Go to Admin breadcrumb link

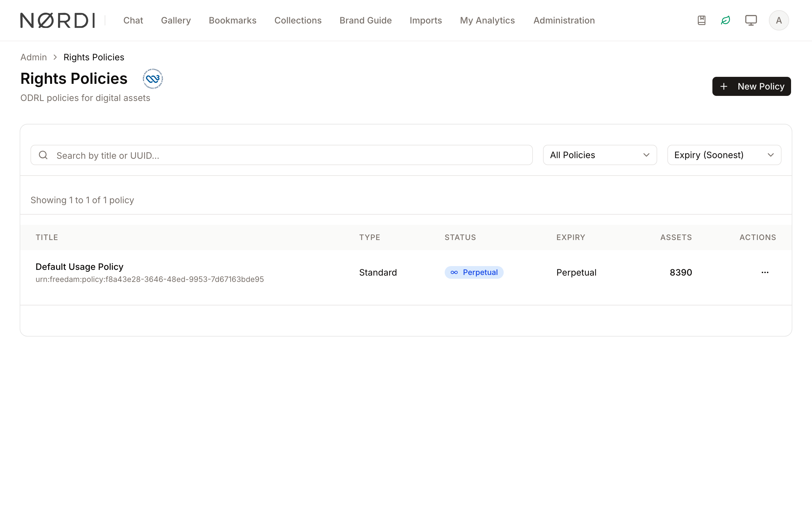[x=34, y=57]
